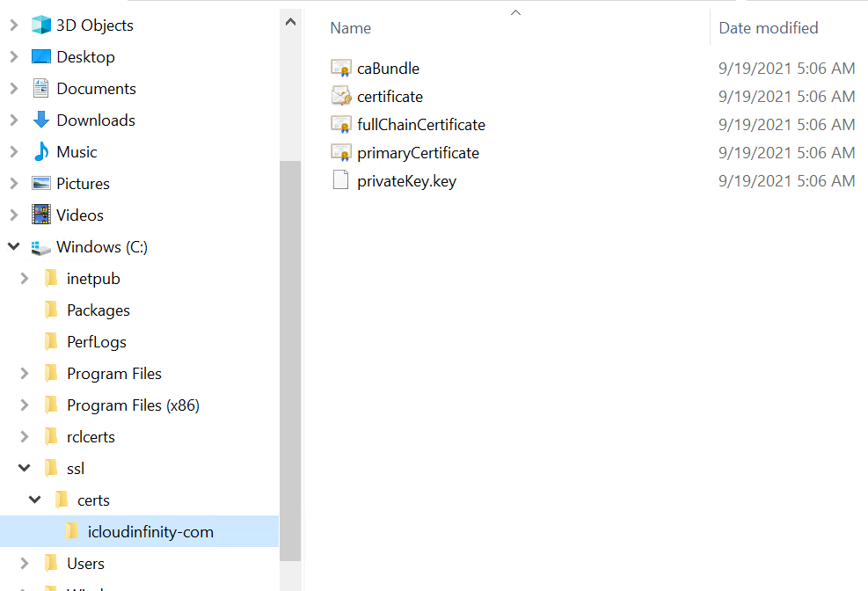Expand the inetpub folder node

pos(25,278)
